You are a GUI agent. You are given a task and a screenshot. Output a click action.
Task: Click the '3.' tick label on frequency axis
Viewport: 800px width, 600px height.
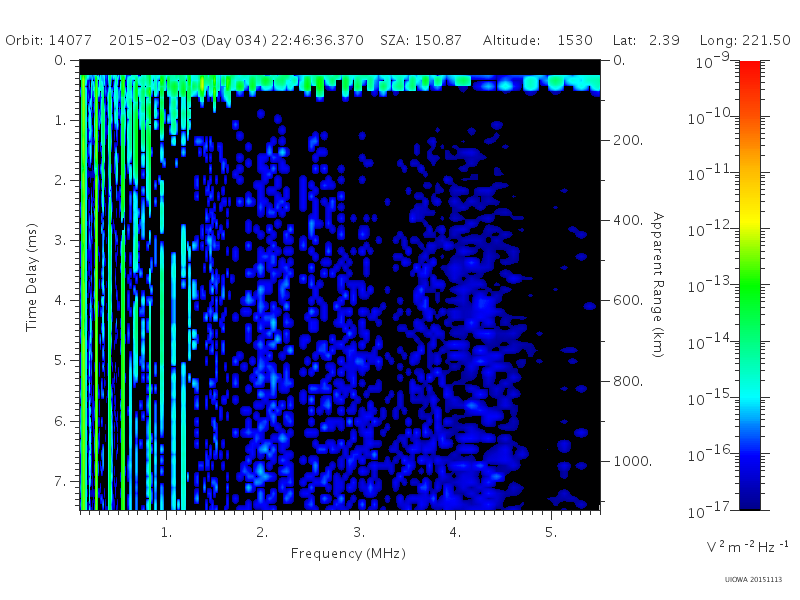click(x=359, y=533)
